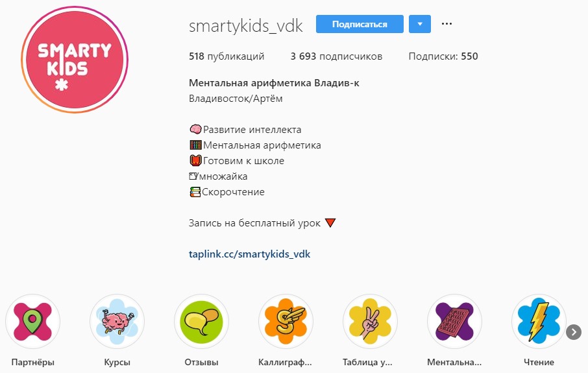Screen dimensions: 588x373
Task: Open the Курсы brain highlight icon
Action: click(117, 322)
